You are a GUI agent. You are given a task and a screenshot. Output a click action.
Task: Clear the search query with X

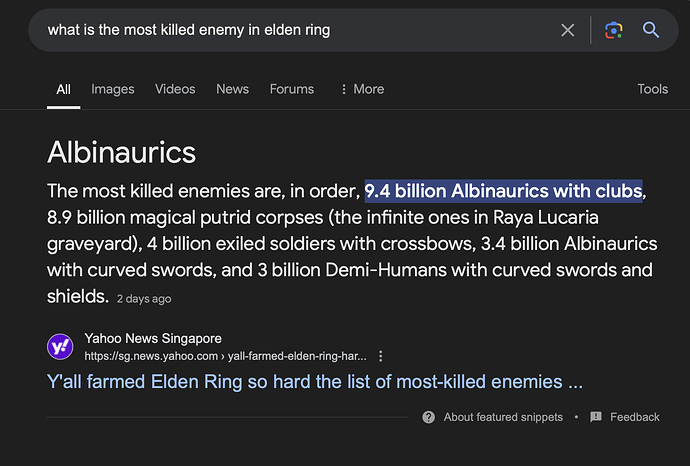[568, 30]
